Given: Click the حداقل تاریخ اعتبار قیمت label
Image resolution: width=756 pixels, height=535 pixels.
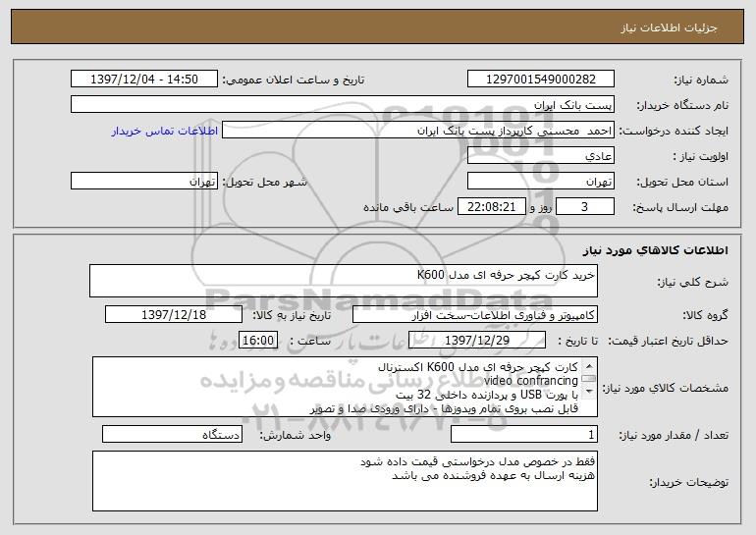Looking at the screenshot, I should [668, 341].
